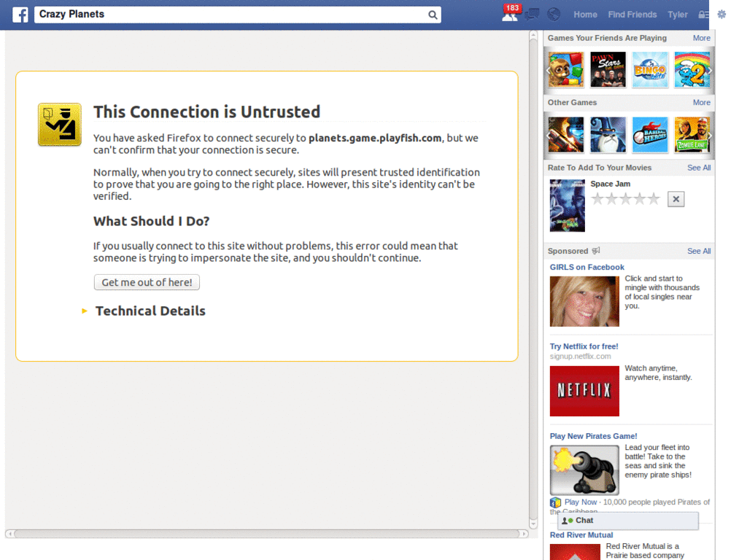Slide Other Games carousel to previous
Image resolution: width=747 pixels, height=560 pixels.
tap(548, 136)
